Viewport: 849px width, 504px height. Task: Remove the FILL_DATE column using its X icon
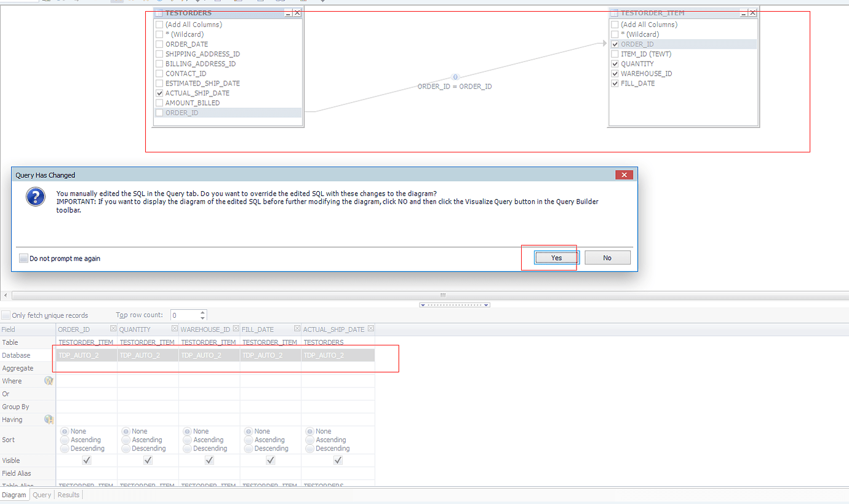[x=297, y=329]
